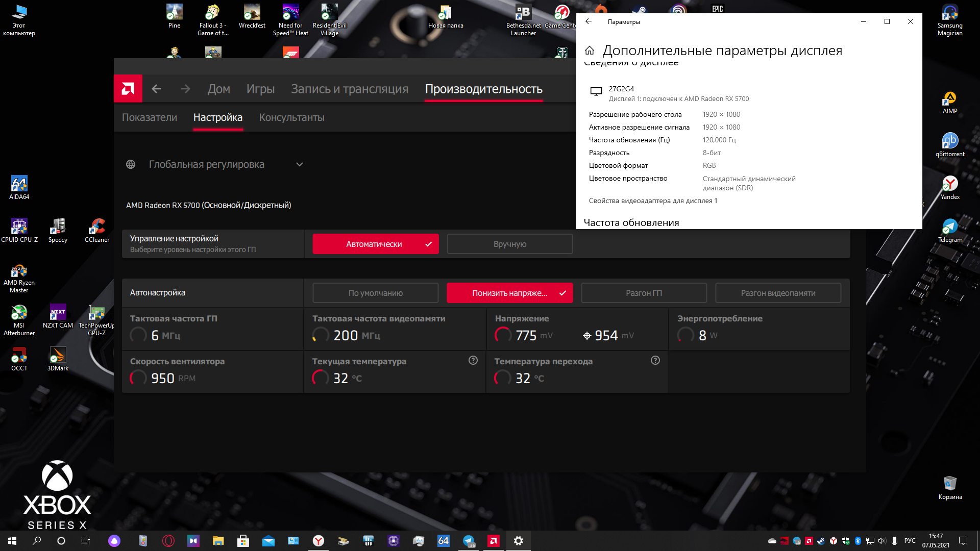The image size is (980, 551).
Task: Switch tuning control to Вручную
Action: (509, 244)
